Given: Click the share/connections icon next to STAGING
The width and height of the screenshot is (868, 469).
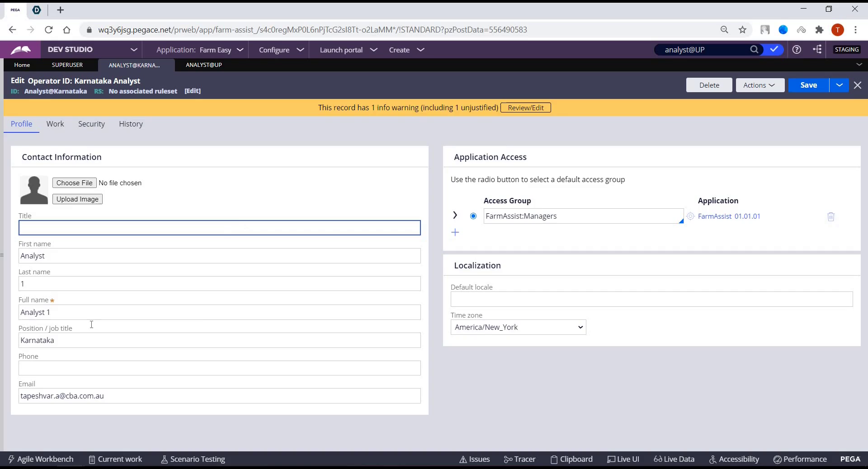Looking at the screenshot, I should pos(817,49).
